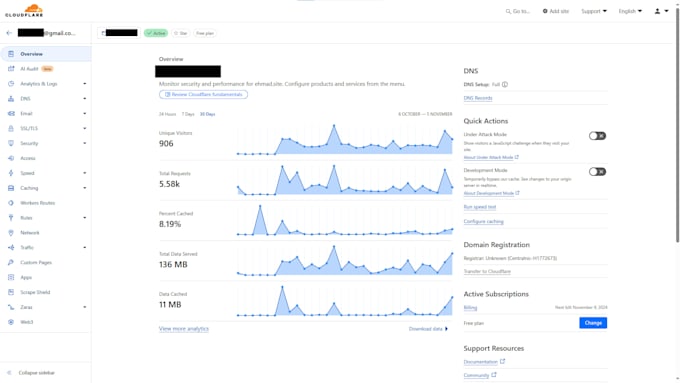
Task: Click the Workers Routes icon
Action: pyautogui.click(x=11, y=203)
